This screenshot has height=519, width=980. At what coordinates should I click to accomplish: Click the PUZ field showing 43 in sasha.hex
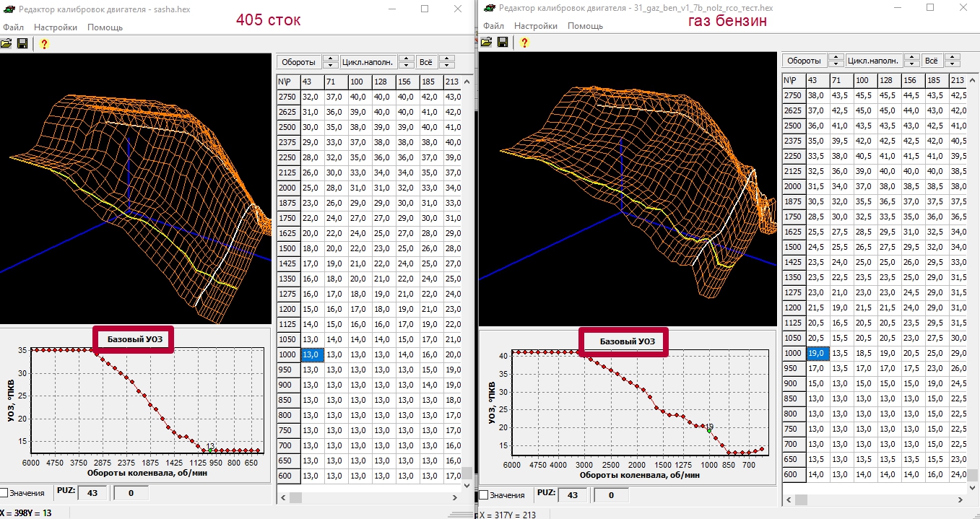pyautogui.click(x=92, y=493)
